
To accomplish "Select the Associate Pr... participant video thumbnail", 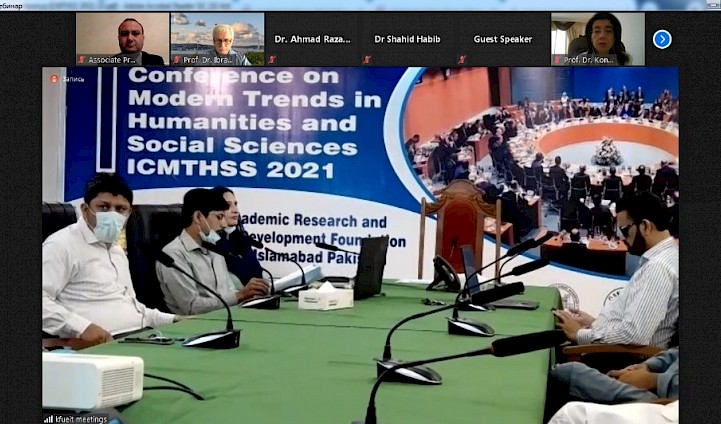I will (x=122, y=39).
